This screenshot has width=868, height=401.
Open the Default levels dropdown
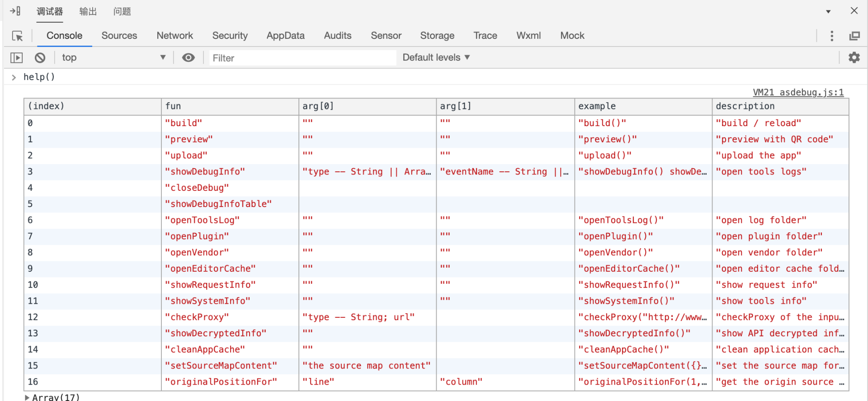436,57
